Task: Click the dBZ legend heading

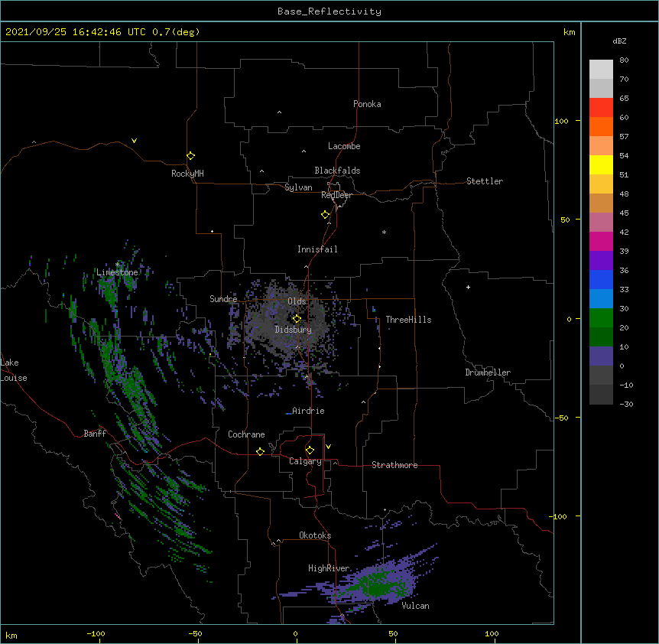Action: tap(619, 41)
